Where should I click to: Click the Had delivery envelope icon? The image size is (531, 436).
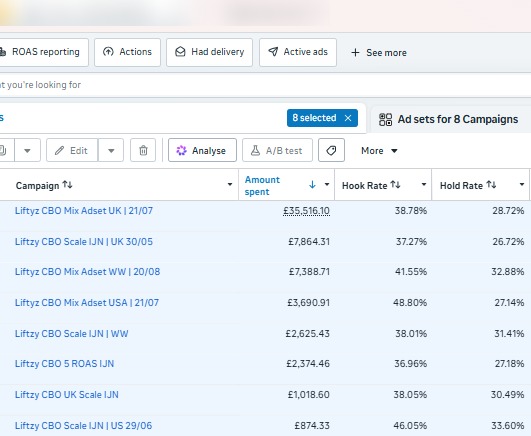[x=180, y=51]
